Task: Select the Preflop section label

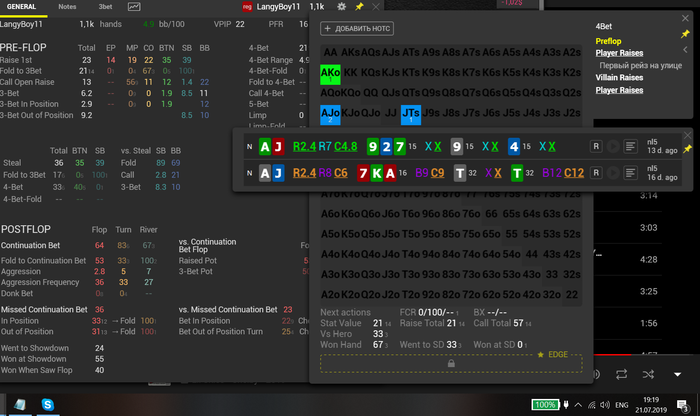Action: tap(608, 41)
